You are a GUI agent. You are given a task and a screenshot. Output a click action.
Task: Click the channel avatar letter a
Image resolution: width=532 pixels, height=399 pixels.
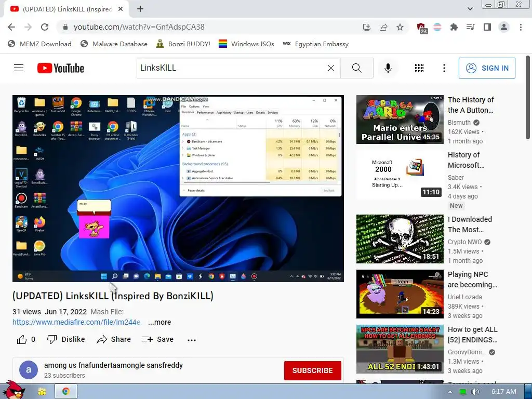click(29, 370)
